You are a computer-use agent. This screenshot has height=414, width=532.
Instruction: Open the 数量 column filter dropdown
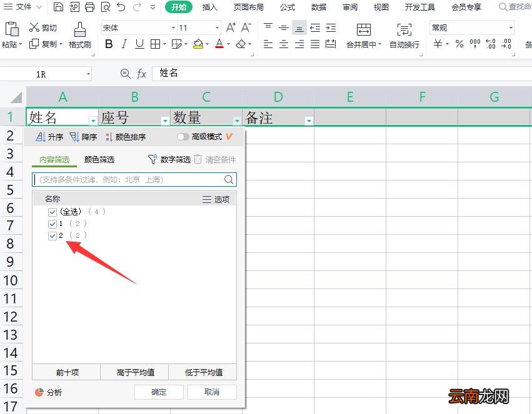[237, 121]
